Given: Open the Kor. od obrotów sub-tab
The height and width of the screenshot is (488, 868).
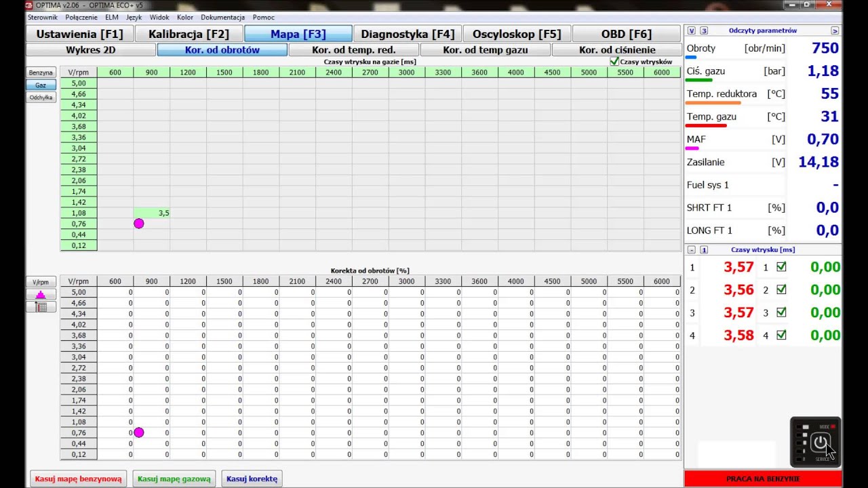Looking at the screenshot, I should tap(222, 49).
